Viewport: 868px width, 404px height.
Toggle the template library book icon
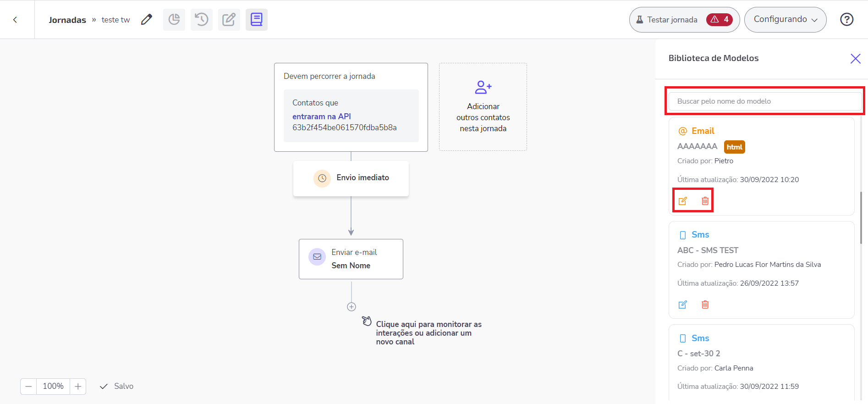click(257, 20)
